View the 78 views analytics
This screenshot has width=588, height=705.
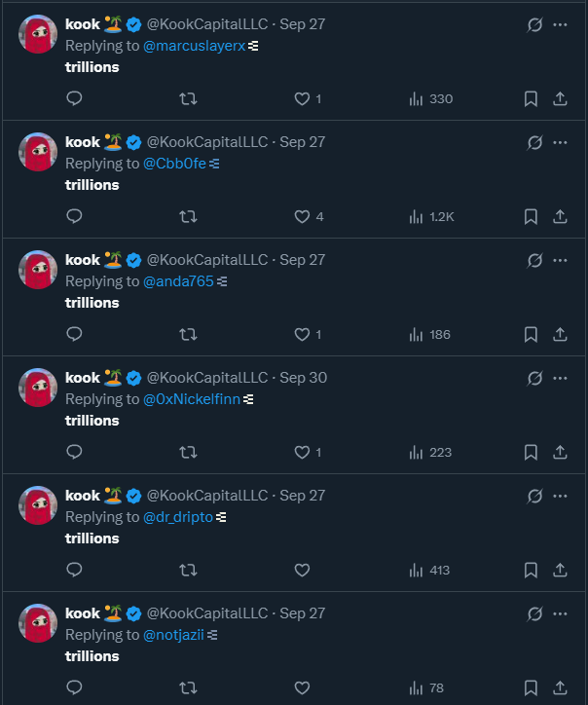(426, 687)
